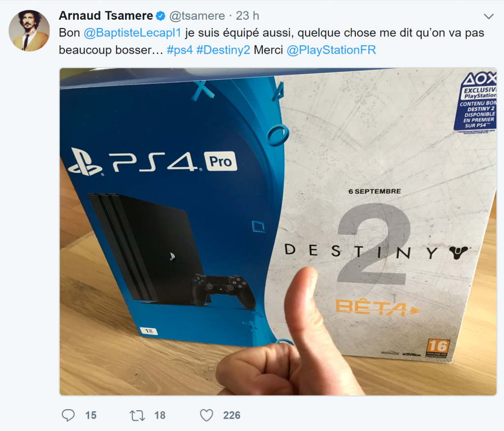Image resolution: width=504 pixels, height=431 pixels.
Task: Open the #Destiny2 hashtag
Action: click(x=223, y=50)
